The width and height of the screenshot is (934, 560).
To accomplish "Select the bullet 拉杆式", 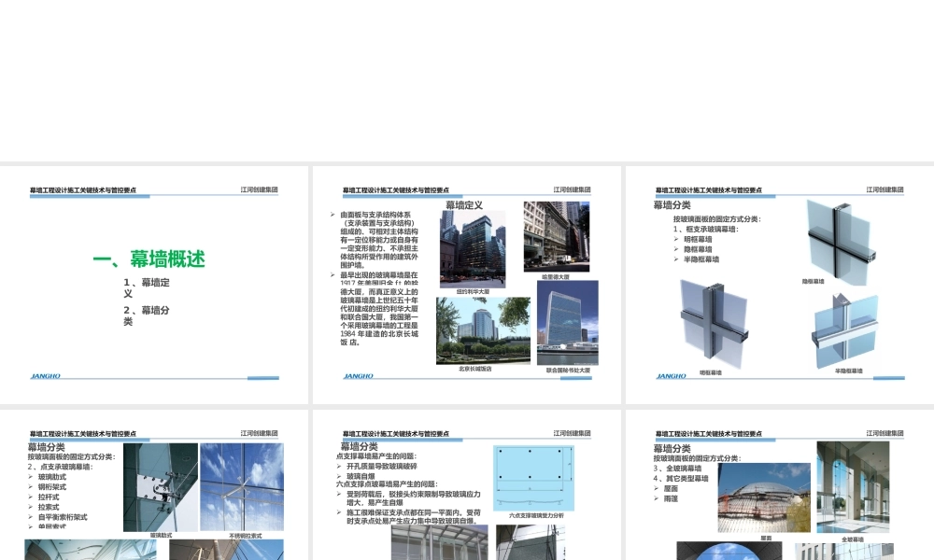I will coord(49,497).
